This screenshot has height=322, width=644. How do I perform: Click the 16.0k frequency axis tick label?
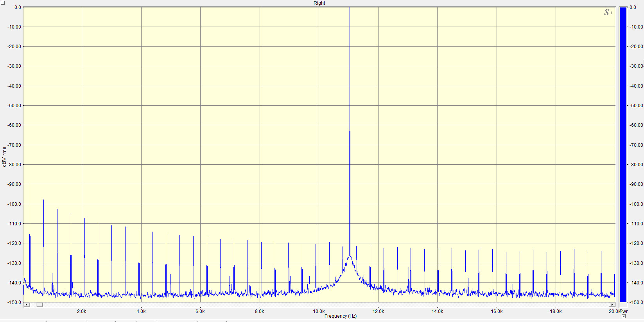(x=497, y=311)
